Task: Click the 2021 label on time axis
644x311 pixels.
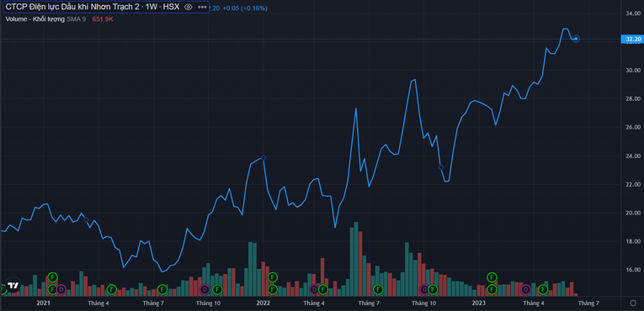Action: tap(43, 303)
